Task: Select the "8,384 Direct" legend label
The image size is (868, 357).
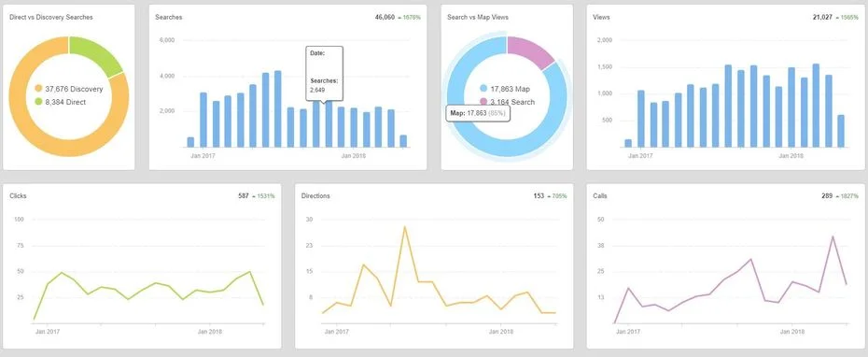Action: (x=66, y=102)
